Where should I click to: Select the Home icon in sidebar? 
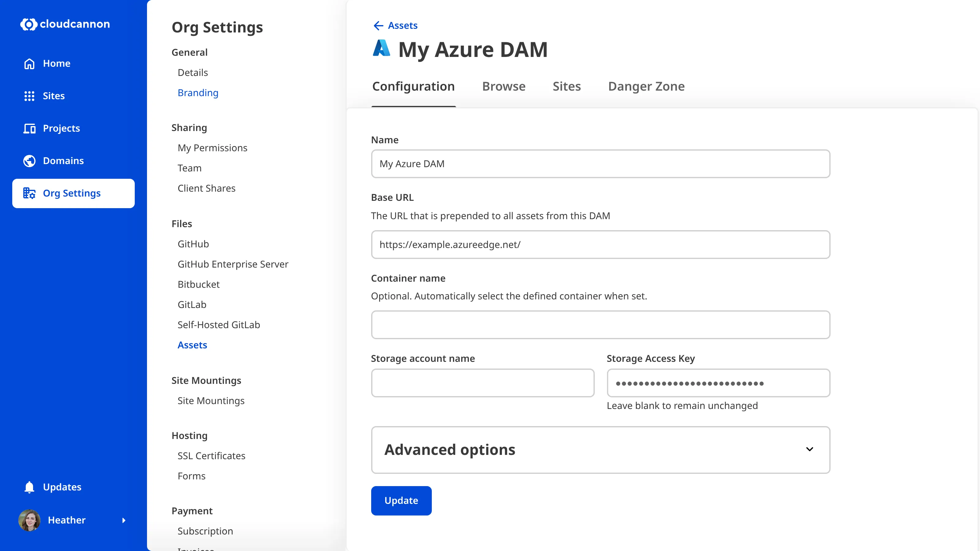click(x=29, y=63)
